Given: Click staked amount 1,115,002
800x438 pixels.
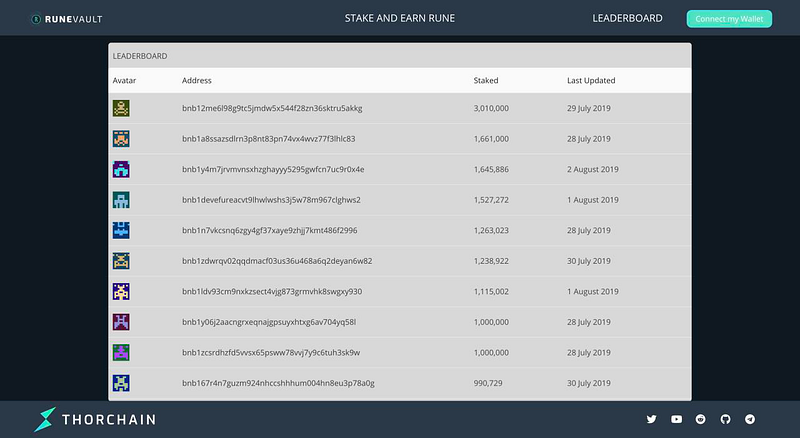Looking at the screenshot, I should point(491,291).
